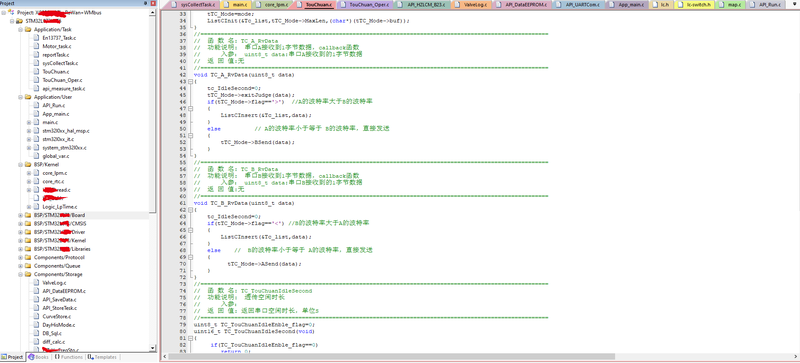Collapse the TC_A_RvData function fold marker
The image size is (800, 363).
(x=191, y=81)
